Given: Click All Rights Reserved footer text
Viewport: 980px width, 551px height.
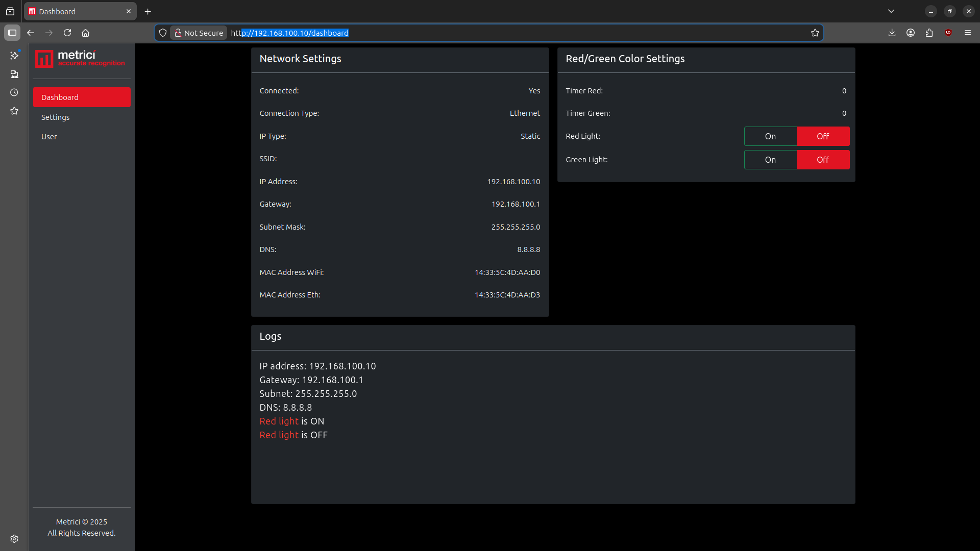Looking at the screenshot, I should [82, 533].
